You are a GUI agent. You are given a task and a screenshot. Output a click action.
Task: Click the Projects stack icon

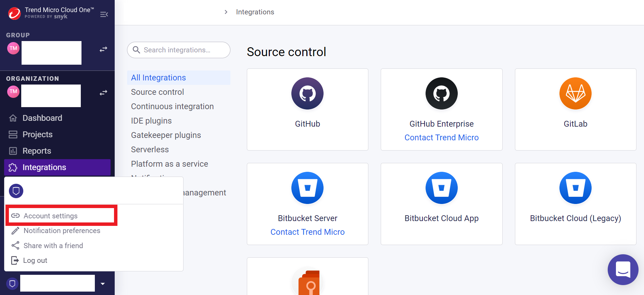coord(13,134)
